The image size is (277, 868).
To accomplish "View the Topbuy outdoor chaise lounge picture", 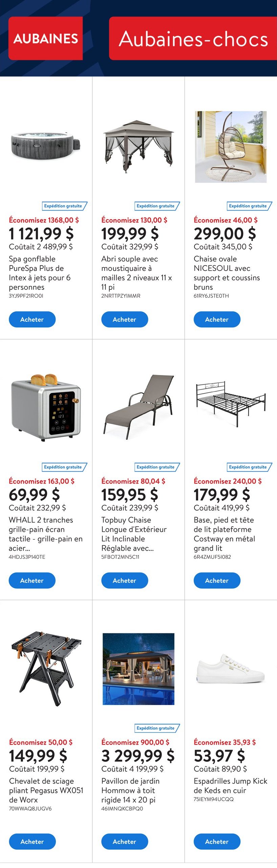I will (x=138, y=408).
